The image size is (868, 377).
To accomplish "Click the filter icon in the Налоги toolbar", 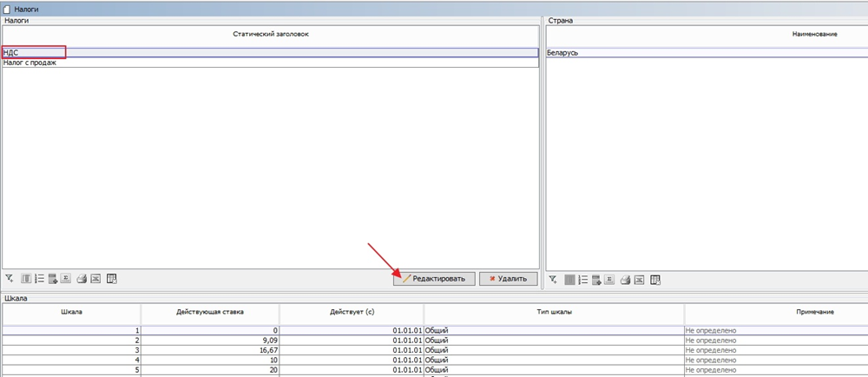I will pyautogui.click(x=9, y=279).
